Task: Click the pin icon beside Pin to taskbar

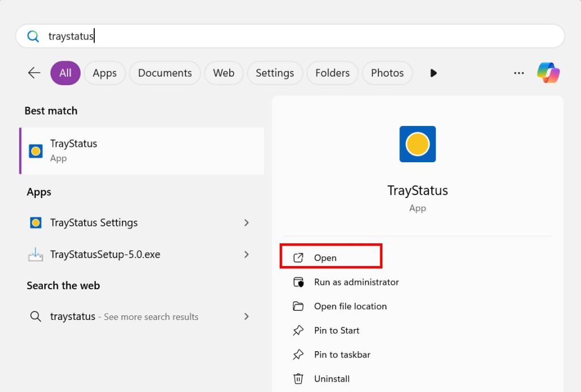Action: pos(298,355)
